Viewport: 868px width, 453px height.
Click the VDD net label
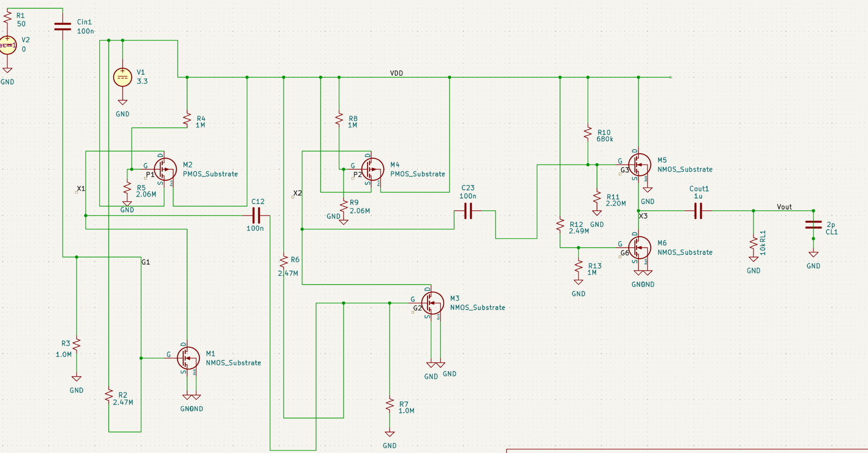pos(397,73)
